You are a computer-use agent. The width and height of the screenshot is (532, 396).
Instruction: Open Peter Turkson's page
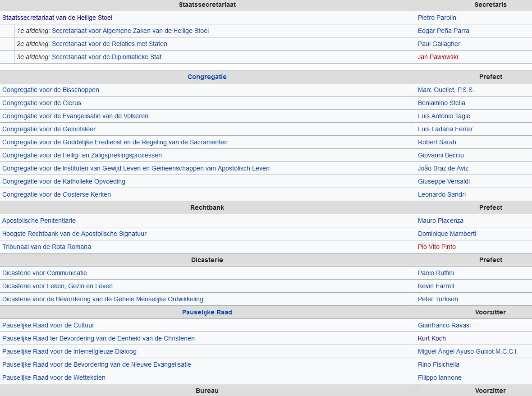click(x=438, y=299)
